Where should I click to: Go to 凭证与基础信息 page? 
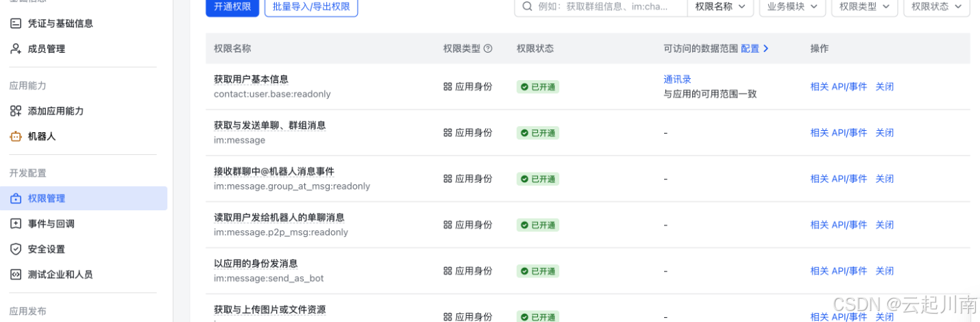coord(60,23)
